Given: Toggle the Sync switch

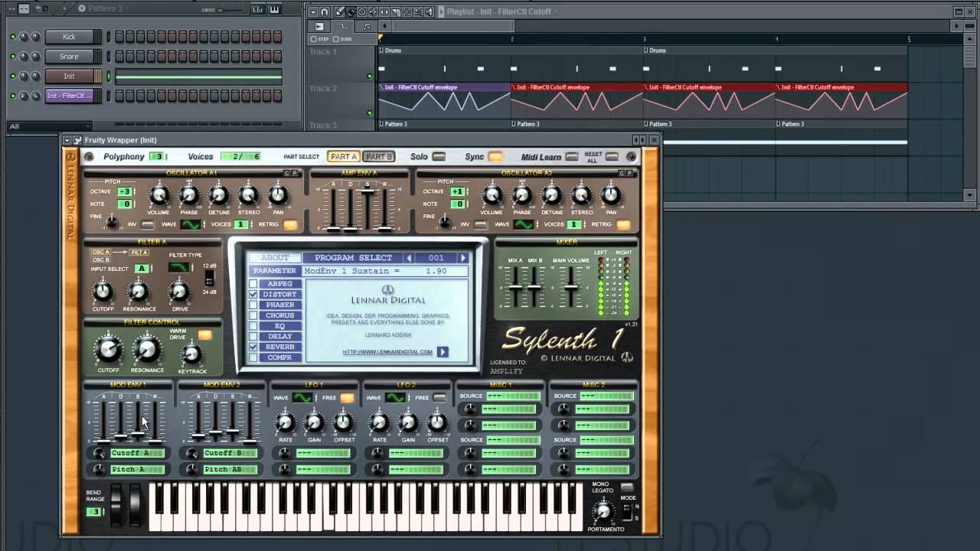Looking at the screenshot, I should (495, 157).
